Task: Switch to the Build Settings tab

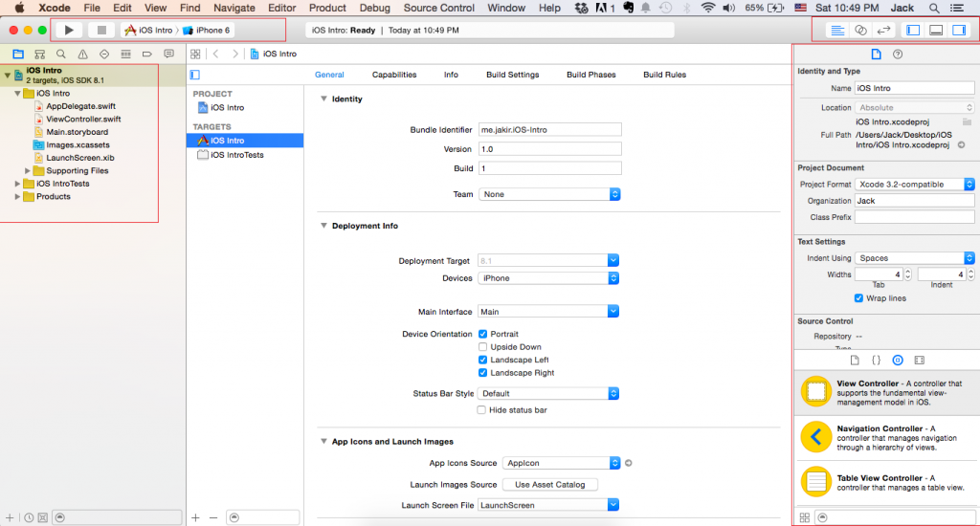Action: [x=512, y=75]
